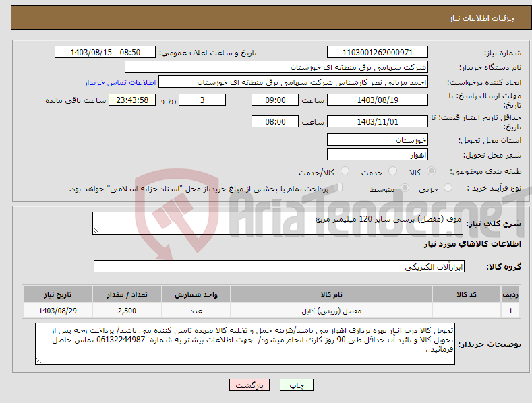Image resolution: width=532 pixels, height=403 pixels.
Task: Click the تعداد / مقدار column header
Action: pos(127,294)
